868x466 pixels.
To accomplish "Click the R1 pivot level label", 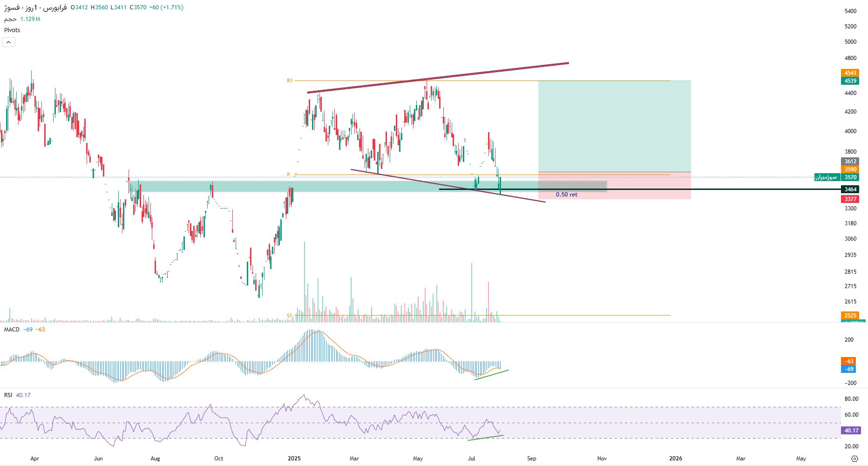I will [x=290, y=81].
